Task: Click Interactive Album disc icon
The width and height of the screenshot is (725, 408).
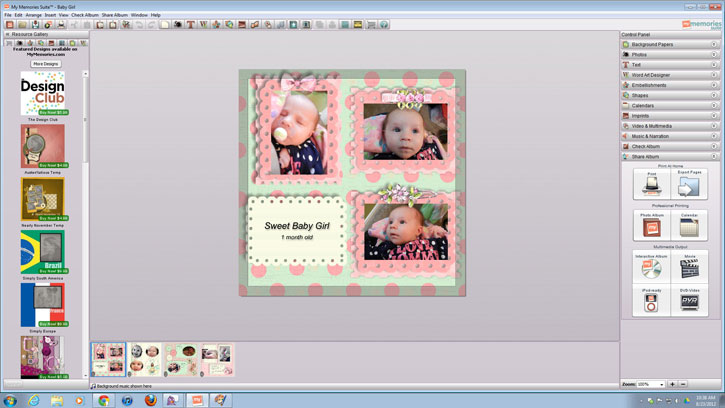Action: [x=651, y=267]
